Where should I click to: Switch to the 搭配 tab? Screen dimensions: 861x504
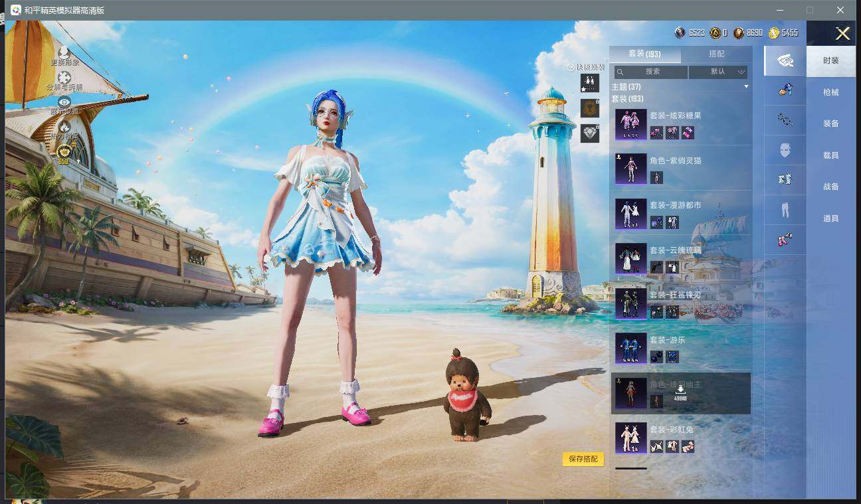pos(717,54)
